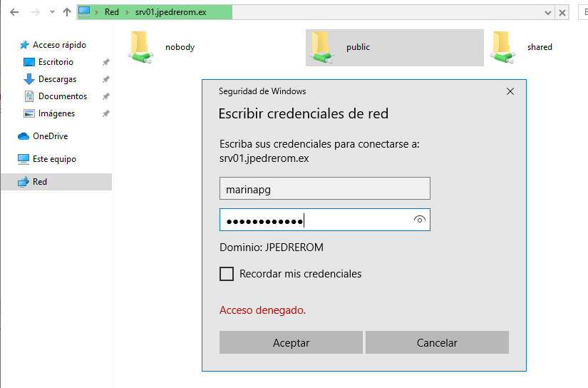Click the username field containing marinapg
This screenshot has height=388, width=588.
pyautogui.click(x=324, y=189)
